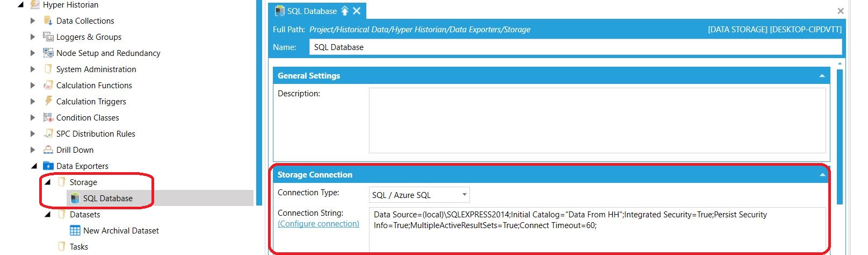Select the Node Setup and Redundancy icon
868x255 pixels.
(x=48, y=53)
